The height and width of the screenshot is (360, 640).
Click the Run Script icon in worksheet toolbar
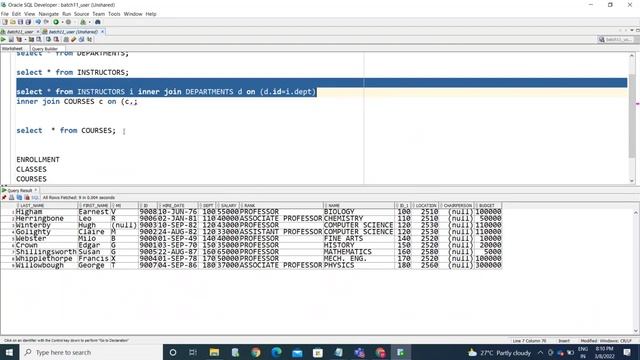[11, 40]
